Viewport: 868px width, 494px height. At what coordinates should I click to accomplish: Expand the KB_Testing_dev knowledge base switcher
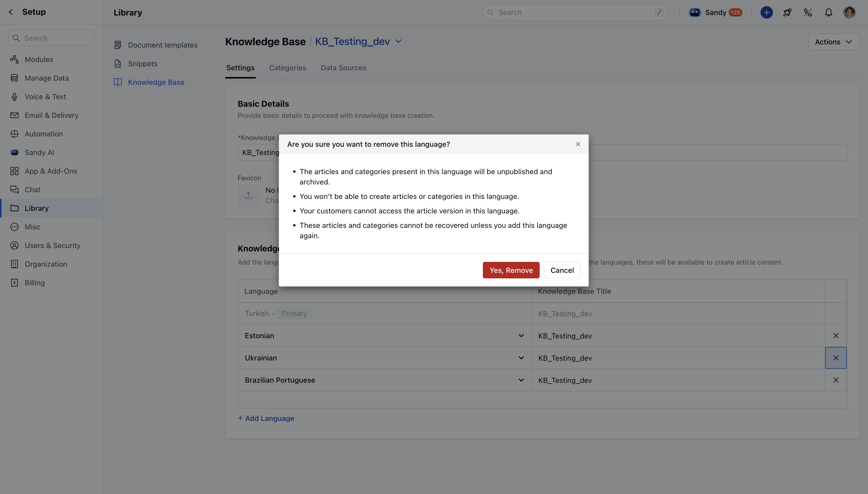click(x=399, y=41)
